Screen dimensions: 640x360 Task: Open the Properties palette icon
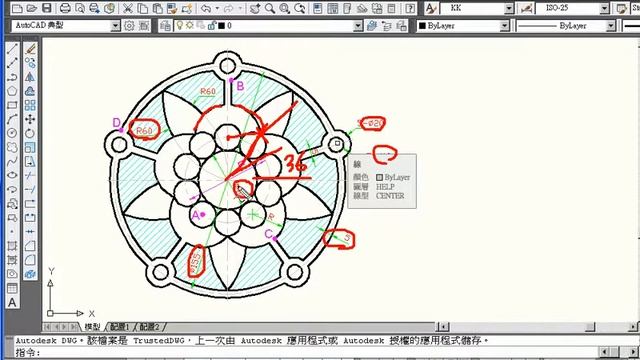pyautogui.click(x=318, y=8)
